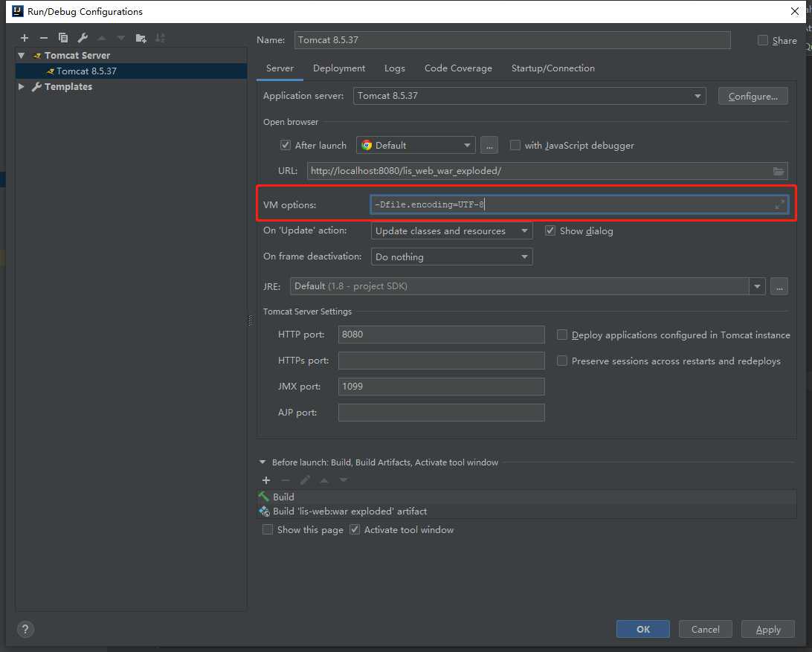Move configuration up arrow in left toolbar
Image resolution: width=812 pixels, height=652 pixels.
point(101,38)
